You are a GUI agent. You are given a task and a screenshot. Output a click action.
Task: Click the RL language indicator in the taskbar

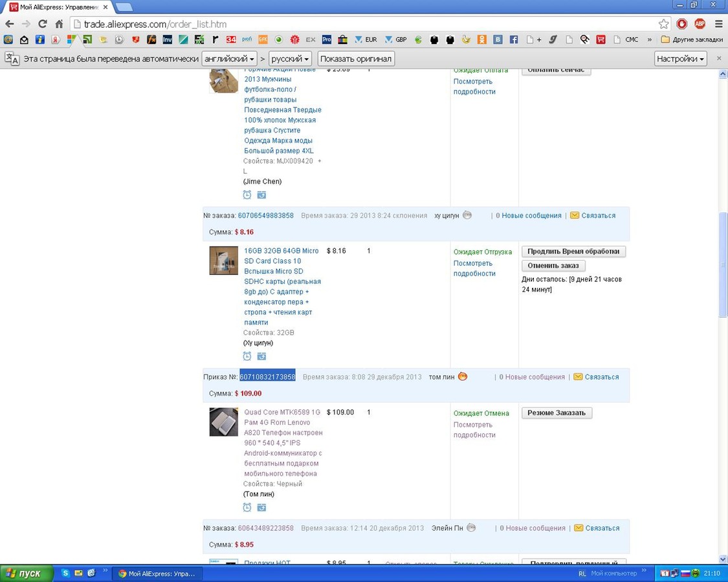pyautogui.click(x=582, y=574)
